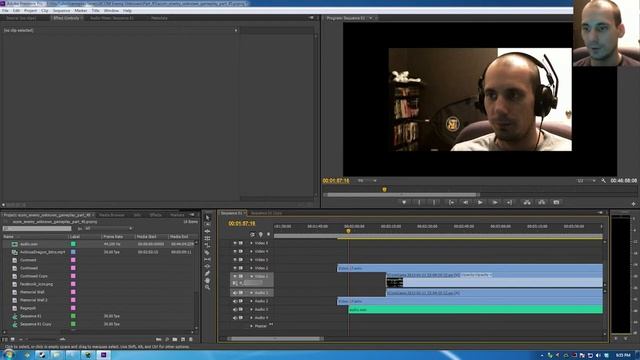The image size is (640, 360).
Task: Click the Frame Rate column header
Action: pyautogui.click(x=113, y=237)
